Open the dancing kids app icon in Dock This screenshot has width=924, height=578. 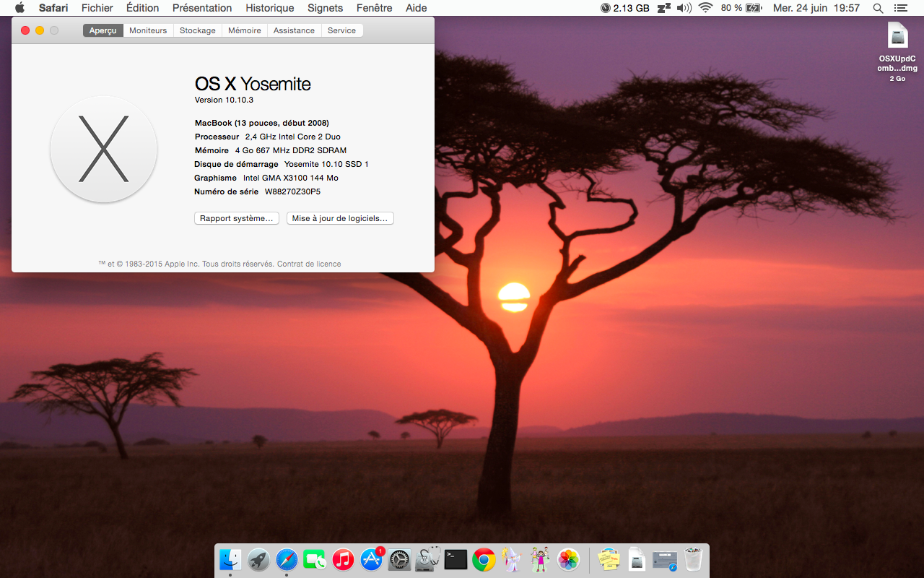[x=540, y=559]
